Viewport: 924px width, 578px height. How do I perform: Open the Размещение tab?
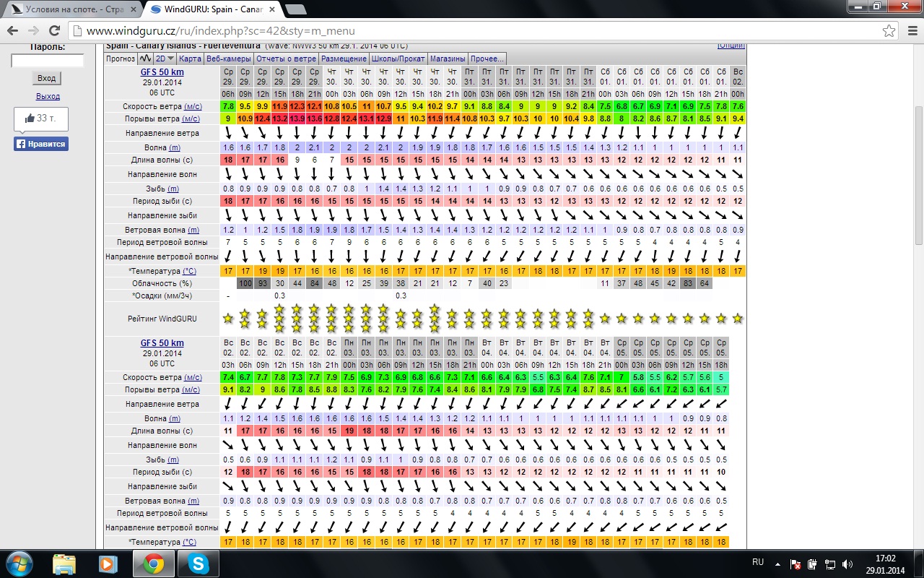[x=344, y=59]
